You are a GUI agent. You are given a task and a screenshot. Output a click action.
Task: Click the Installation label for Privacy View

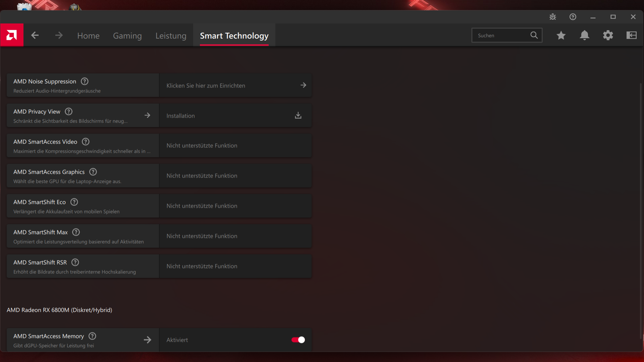[x=180, y=116]
